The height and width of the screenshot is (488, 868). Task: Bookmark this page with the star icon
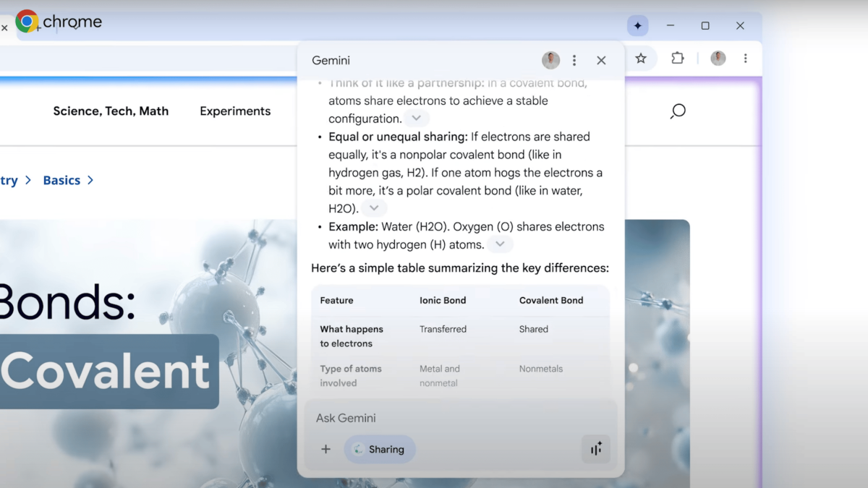[x=641, y=59]
